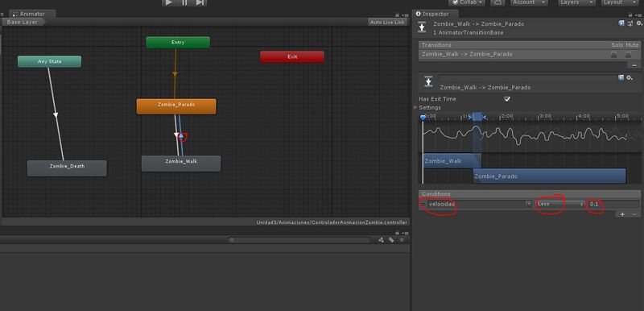Click the timeline playhead marker at 0:00

423,118
